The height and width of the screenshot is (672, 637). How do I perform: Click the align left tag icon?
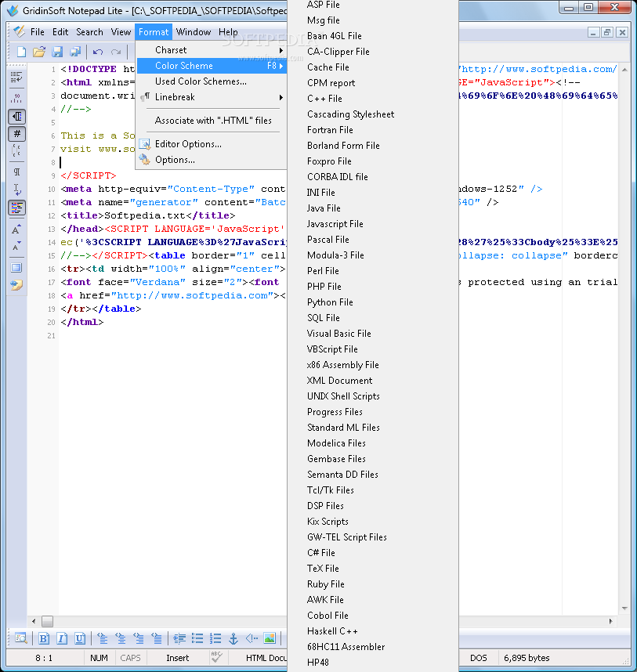click(x=103, y=638)
